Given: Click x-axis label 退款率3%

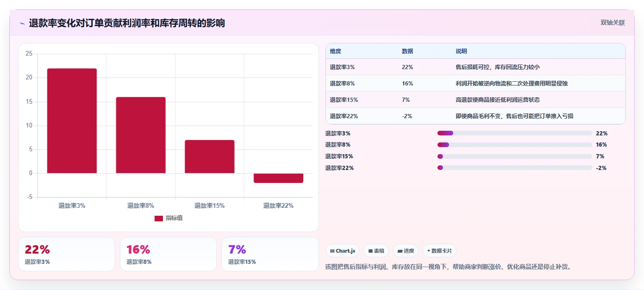Looking at the screenshot, I should coord(72,205).
